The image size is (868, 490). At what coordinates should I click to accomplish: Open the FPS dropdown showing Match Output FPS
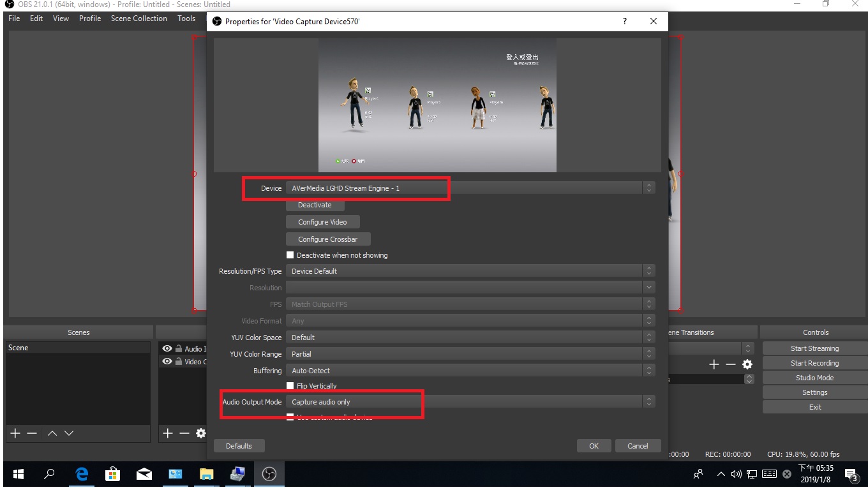(470, 304)
